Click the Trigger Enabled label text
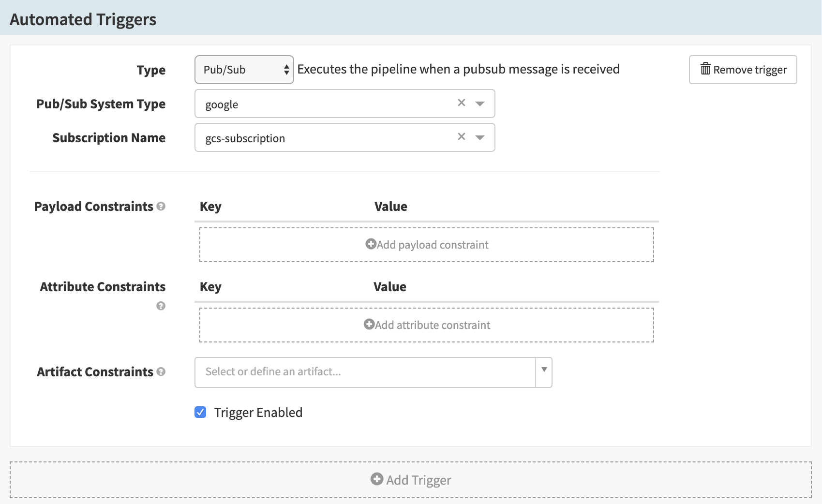 pos(258,413)
